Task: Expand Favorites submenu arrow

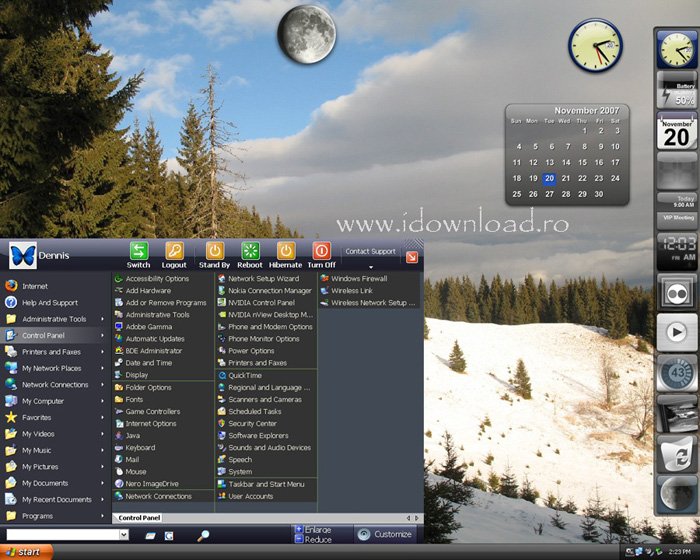Action: pos(103,418)
